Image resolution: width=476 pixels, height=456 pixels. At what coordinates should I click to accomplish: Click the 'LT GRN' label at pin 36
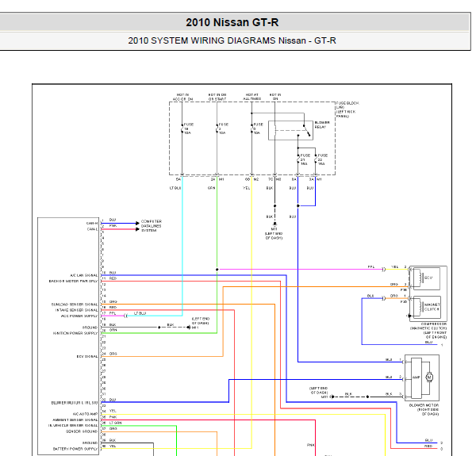tap(115, 423)
